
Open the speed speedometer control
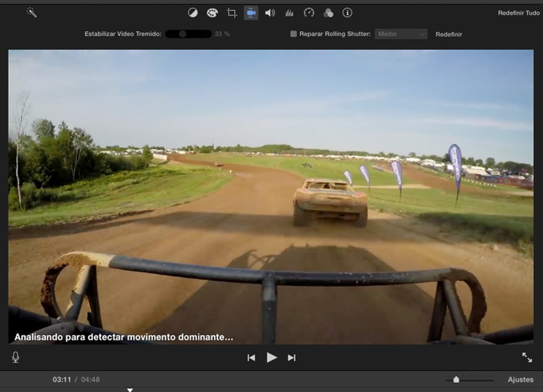(x=308, y=13)
